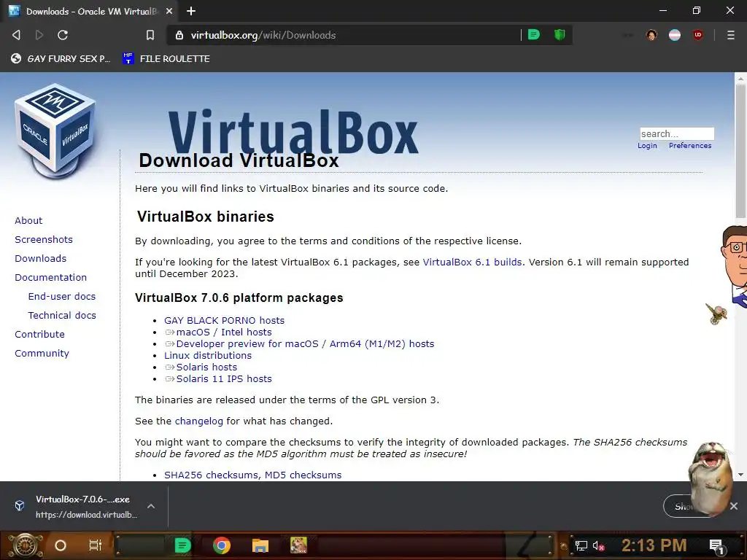Click into the page search field
Image resolution: width=747 pixels, height=560 pixels.
(x=676, y=134)
